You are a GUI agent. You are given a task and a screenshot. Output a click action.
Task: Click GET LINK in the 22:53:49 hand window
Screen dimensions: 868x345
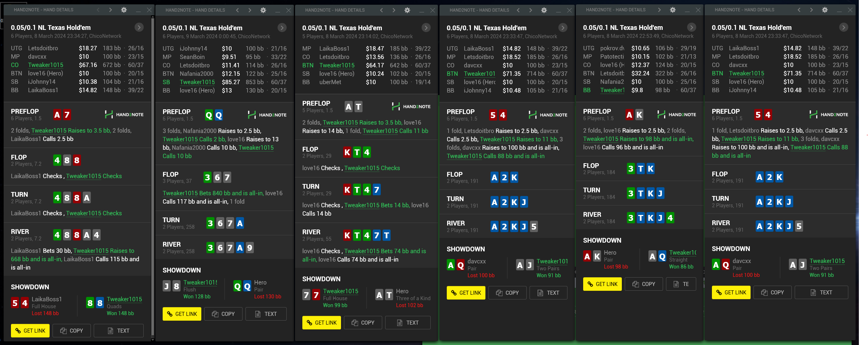602,284
